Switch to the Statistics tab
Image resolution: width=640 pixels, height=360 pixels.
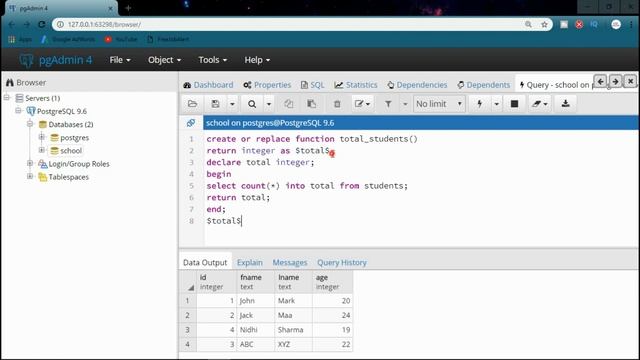pos(356,85)
